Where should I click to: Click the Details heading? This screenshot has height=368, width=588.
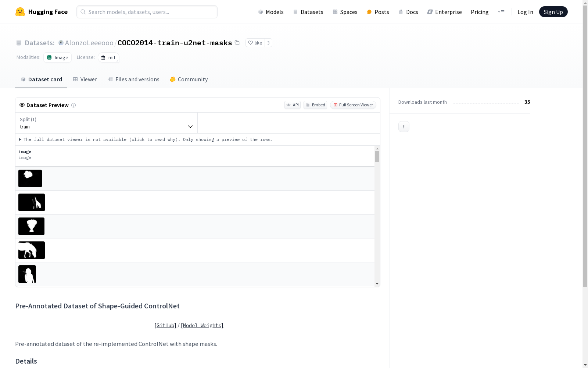[x=26, y=361]
